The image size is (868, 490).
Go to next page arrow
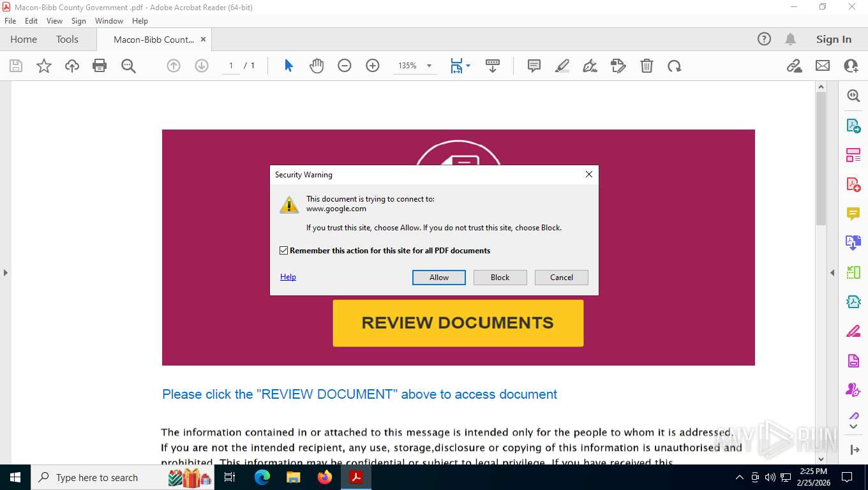point(202,66)
